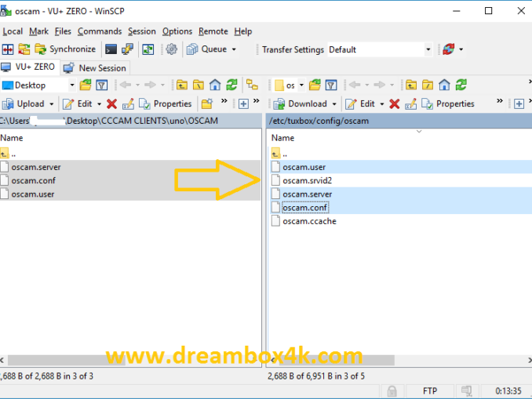Expand the local Edit dropdown arrow

(100, 103)
